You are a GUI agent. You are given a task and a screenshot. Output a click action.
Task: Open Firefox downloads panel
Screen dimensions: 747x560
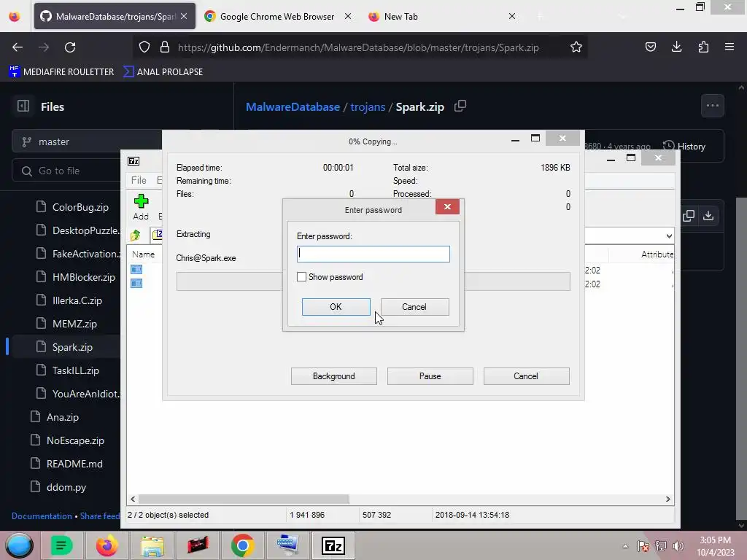pos(676,47)
